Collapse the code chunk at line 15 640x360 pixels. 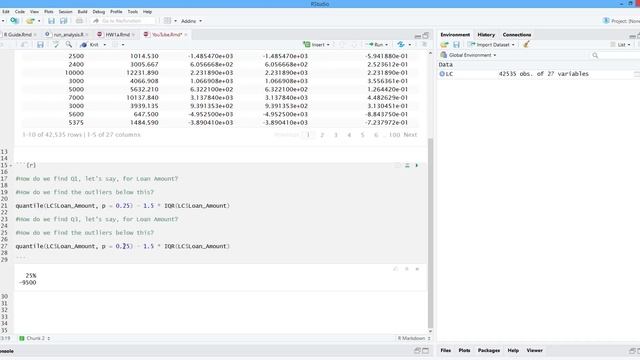(11, 165)
